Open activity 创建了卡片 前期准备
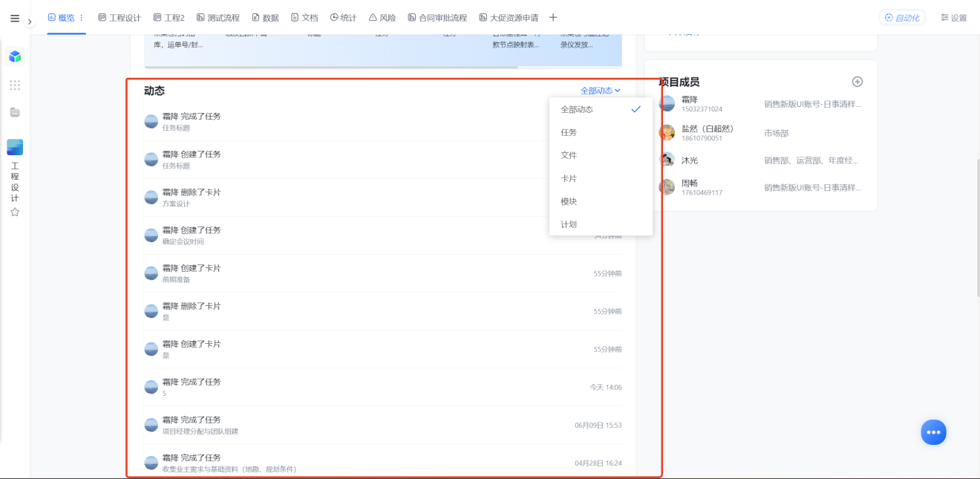This screenshot has height=479, width=980. tap(383, 273)
